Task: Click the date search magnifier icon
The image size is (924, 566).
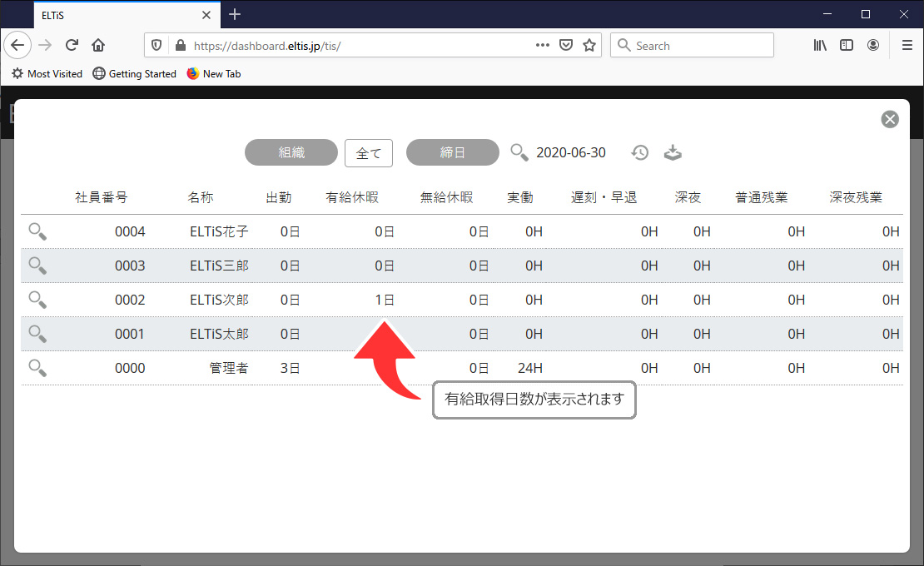Action: [519, 152]
